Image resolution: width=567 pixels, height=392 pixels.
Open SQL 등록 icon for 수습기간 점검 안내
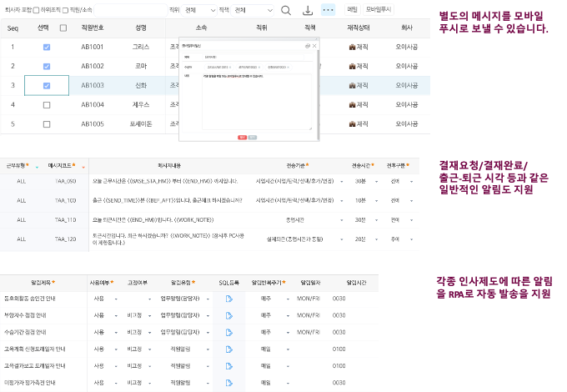click(x=229, y=332)
